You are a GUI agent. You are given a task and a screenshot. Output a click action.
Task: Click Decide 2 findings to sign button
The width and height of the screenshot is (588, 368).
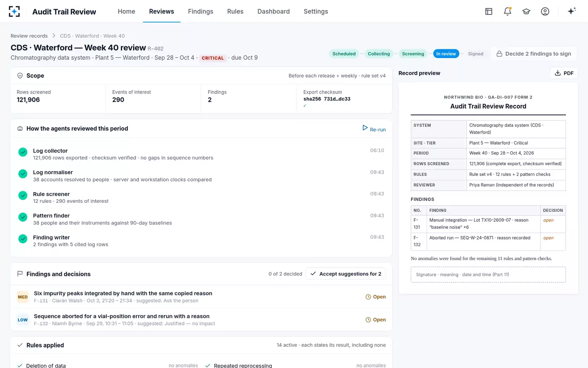coord(534,54)
